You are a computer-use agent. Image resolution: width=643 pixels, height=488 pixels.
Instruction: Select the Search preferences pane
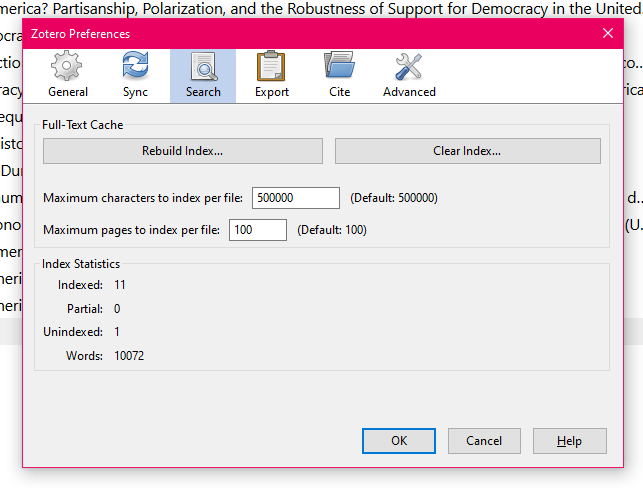203,76
